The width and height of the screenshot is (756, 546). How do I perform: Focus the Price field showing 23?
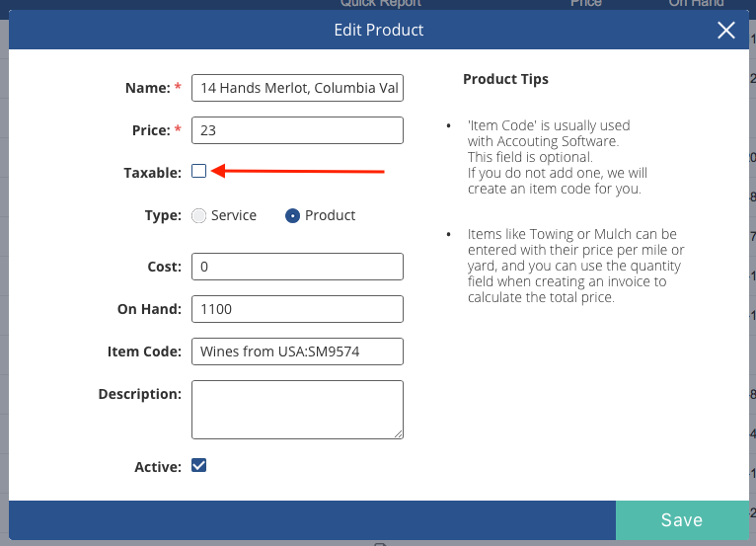(x=297, y=130)
